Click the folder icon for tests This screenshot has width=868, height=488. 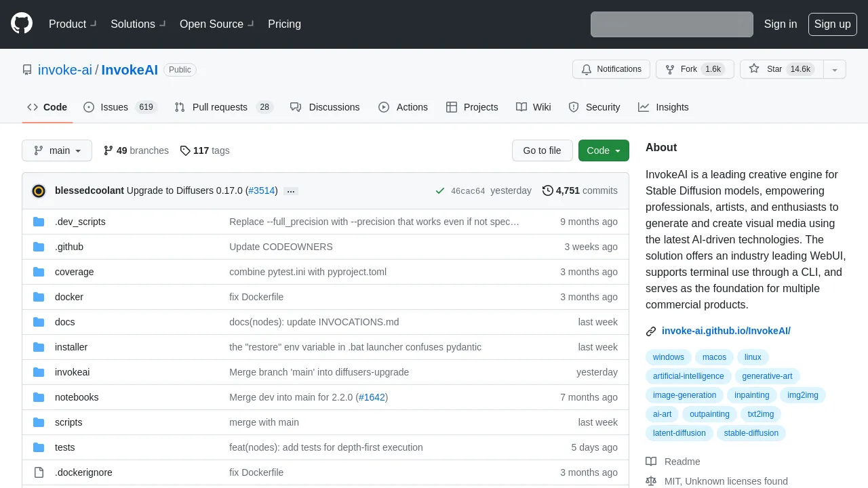39,447
